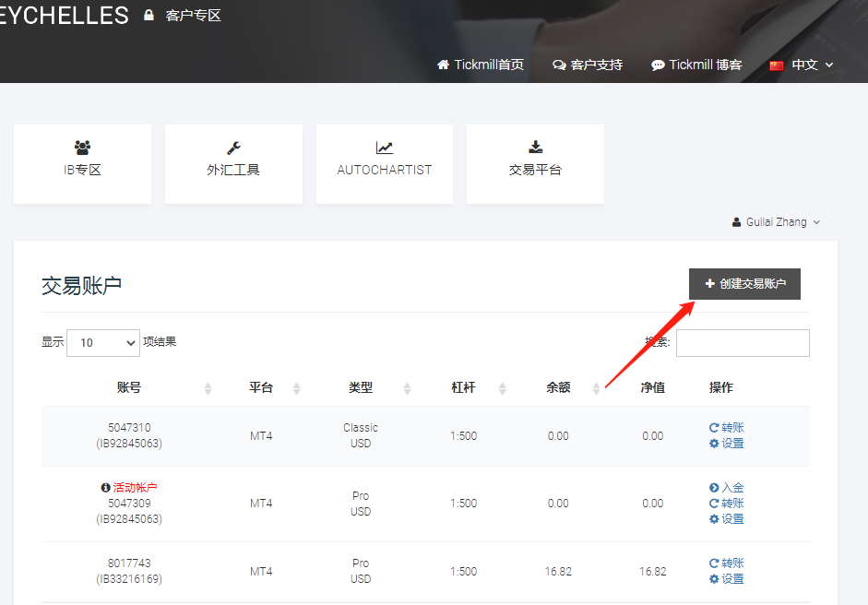Sort table by 账号 column arrows
Viewport: 868px width, 605px height.
[208, 388]
